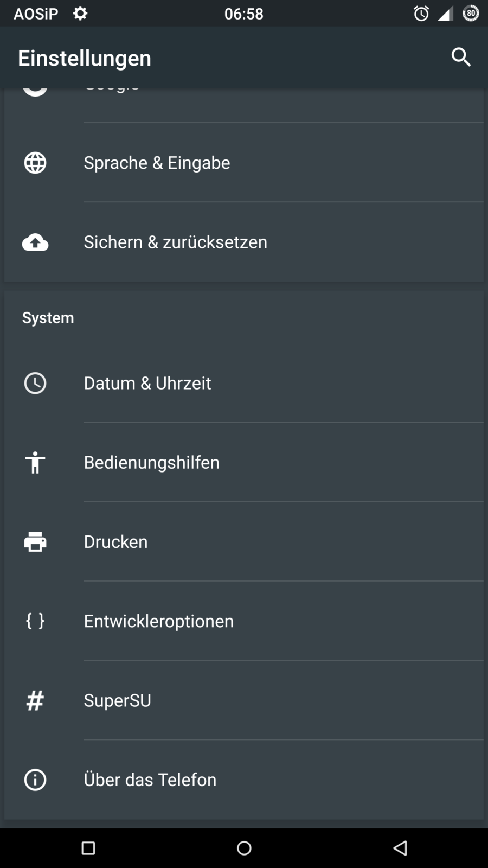Tap the hash SuperSU icon

pyautogui.click(x=35, y=700)
